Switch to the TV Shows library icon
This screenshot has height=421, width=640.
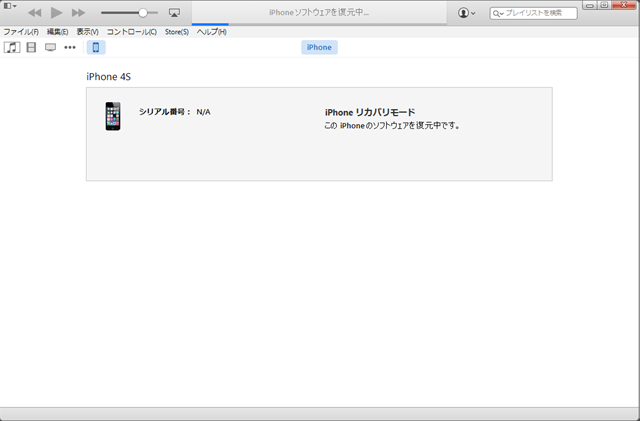pyautogui.click(x=51, y=47)
